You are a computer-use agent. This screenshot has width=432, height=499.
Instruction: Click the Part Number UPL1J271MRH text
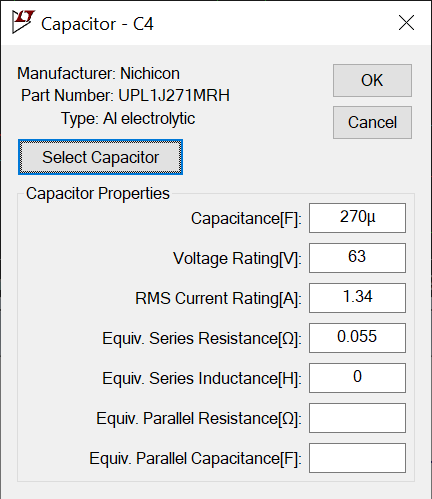(125, 96)
